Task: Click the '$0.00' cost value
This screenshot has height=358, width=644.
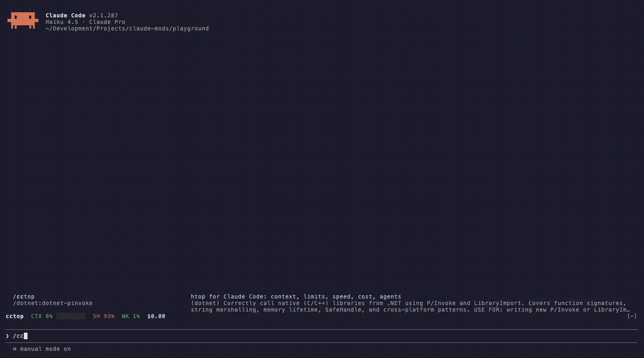Action: click(x=156, y=316)
